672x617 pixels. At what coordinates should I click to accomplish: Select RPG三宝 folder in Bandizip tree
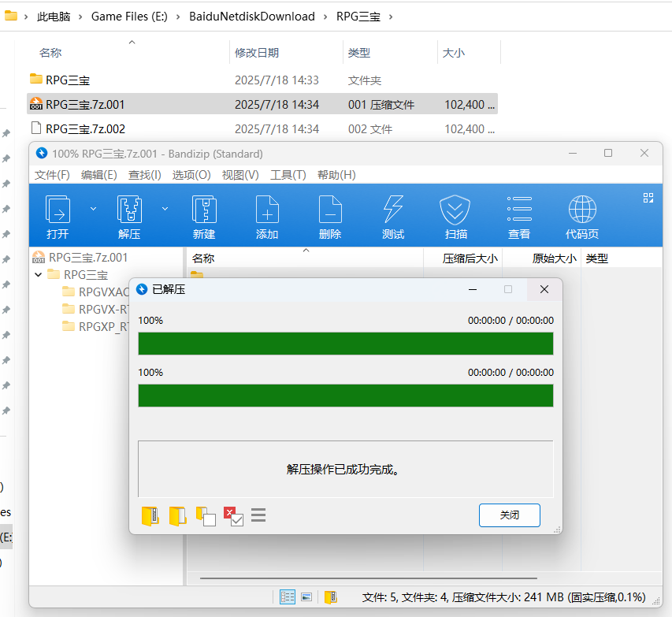(77, 274)
